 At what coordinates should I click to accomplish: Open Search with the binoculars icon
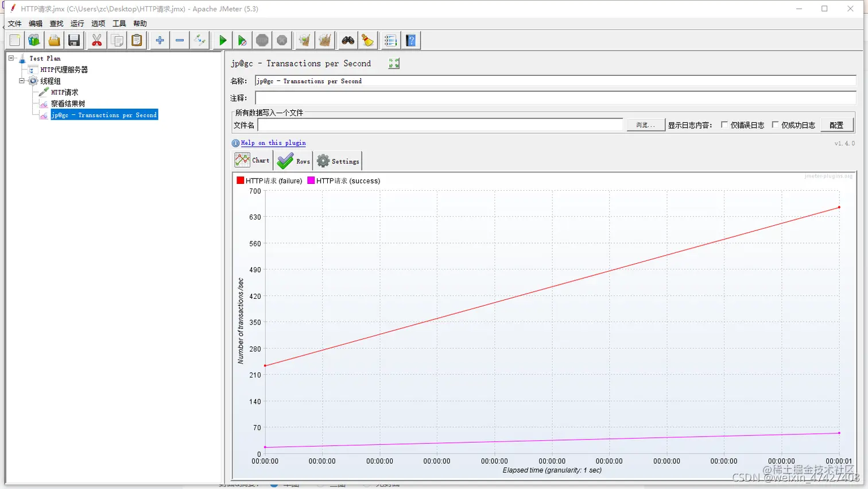click(348, 40)
